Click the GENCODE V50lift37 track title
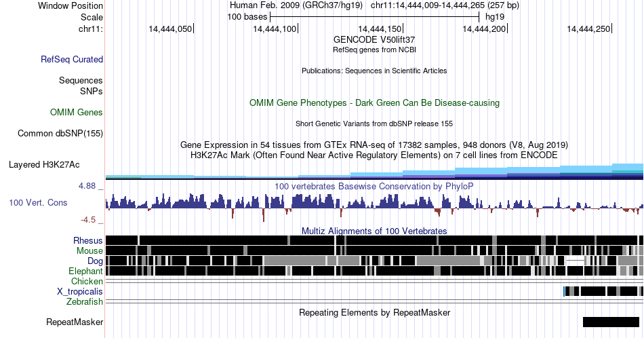644x338 pixels. pos(374,39)
